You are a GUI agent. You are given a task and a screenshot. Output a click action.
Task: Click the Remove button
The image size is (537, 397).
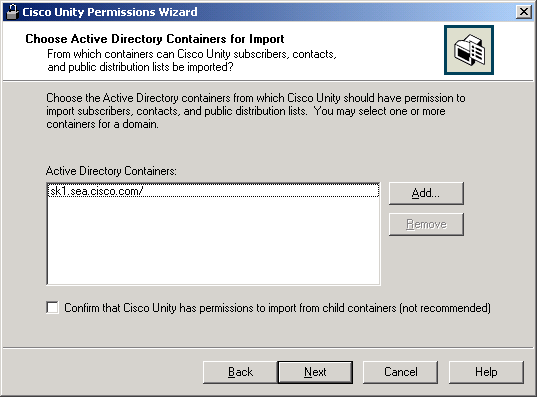(426, 224)
